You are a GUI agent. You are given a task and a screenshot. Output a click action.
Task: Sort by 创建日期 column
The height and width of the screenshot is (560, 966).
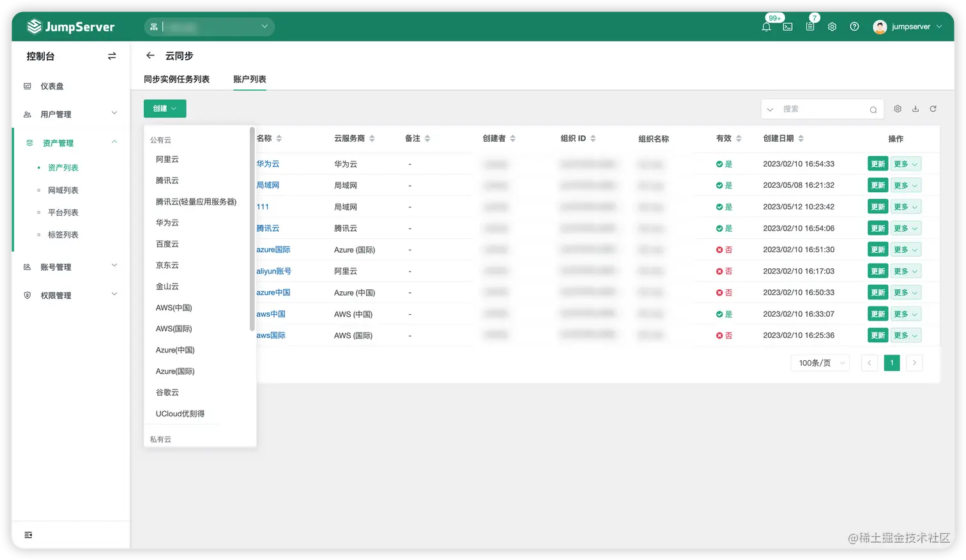tap(801, 139)
